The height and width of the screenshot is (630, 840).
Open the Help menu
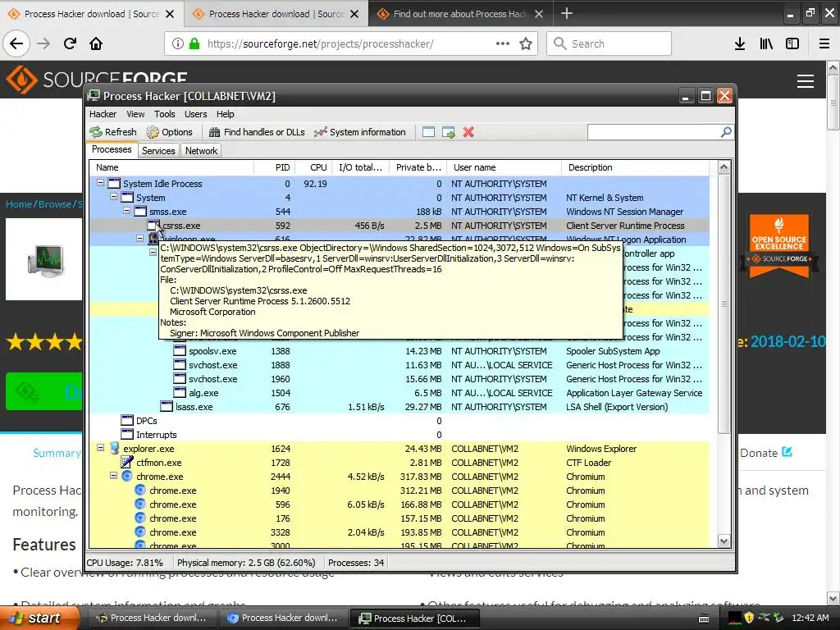click(x=225, y=114)
